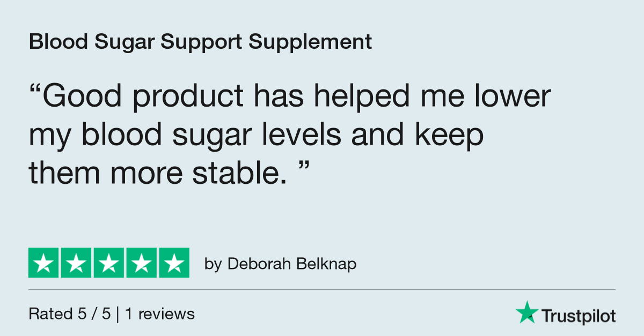Click the word "by" before the reviewer name
644x336 pixels.
(213, 264)
